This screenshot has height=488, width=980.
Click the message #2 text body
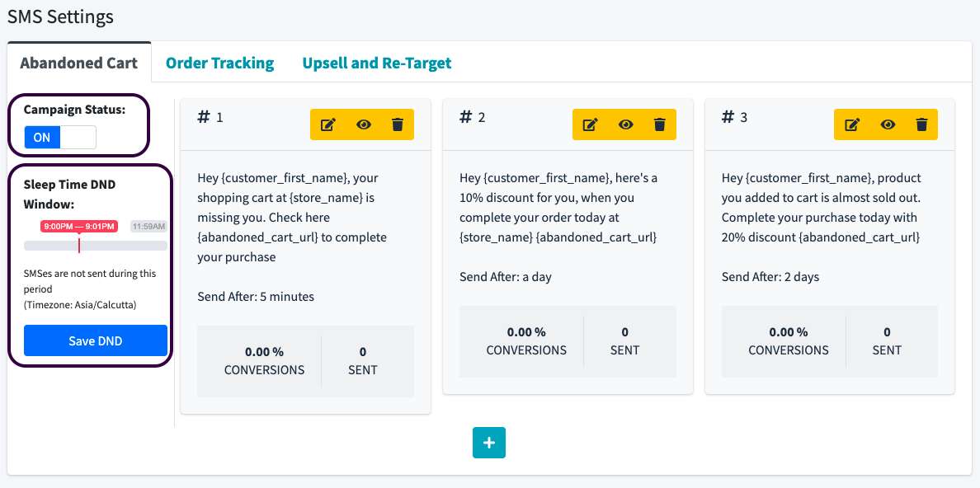tap(558, 208)
